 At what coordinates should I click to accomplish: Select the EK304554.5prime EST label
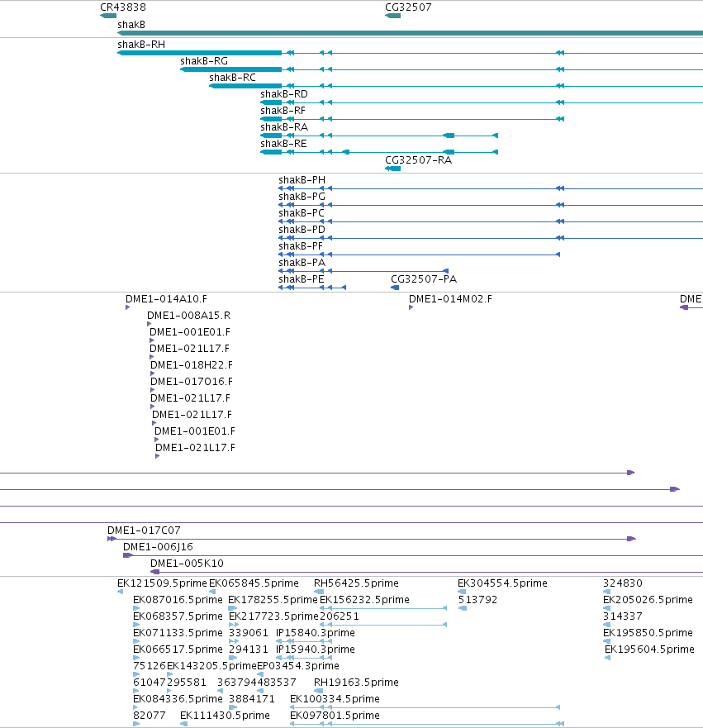(x=502, y=583)
